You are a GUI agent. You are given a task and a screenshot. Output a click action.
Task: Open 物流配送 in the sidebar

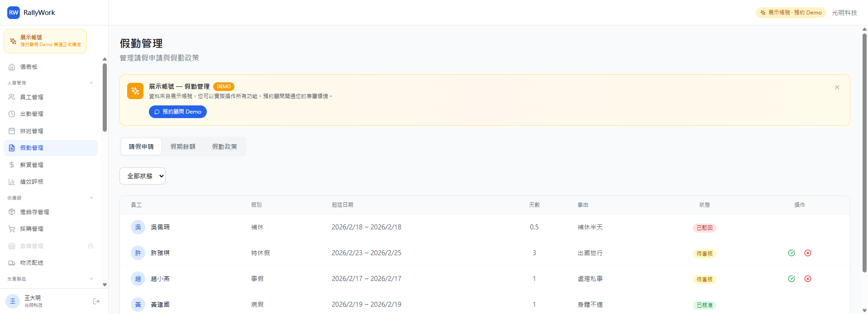point(32,263)
